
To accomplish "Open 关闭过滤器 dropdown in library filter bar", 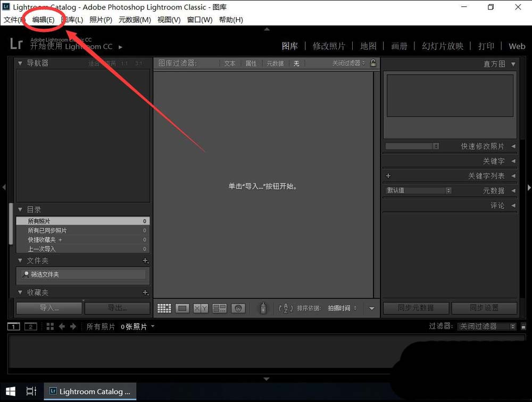I will coord(348,63).
